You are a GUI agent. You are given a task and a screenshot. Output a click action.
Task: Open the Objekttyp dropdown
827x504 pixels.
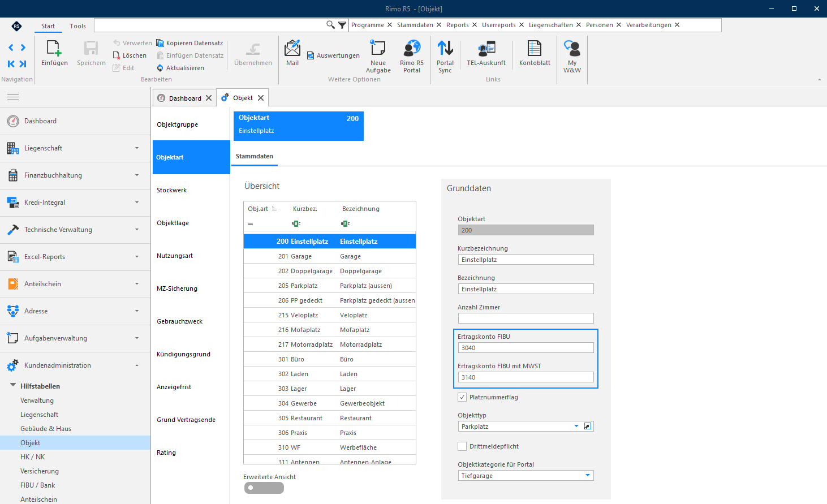tap(576, 427)
